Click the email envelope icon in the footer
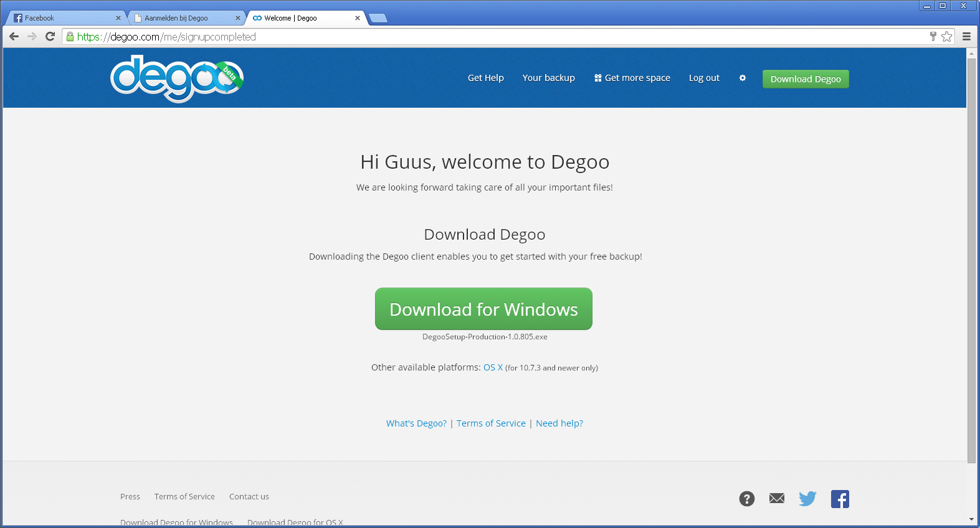The image size is (980, 528). pos(777,498)
